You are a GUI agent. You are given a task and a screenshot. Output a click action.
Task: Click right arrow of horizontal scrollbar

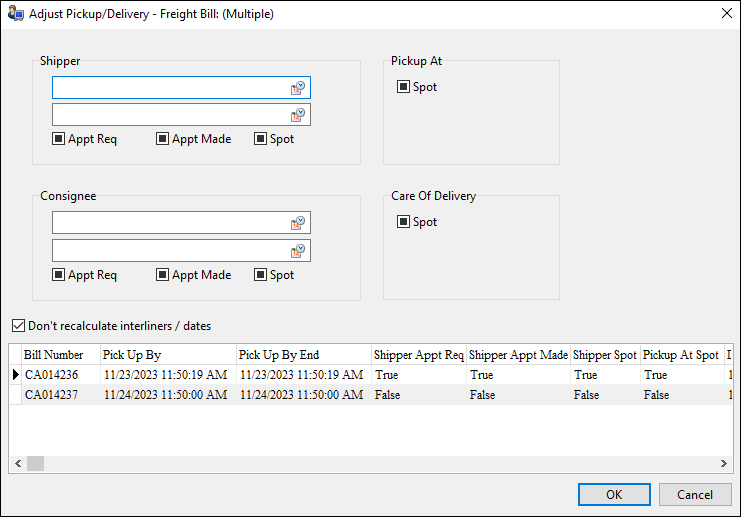(725, 464)
